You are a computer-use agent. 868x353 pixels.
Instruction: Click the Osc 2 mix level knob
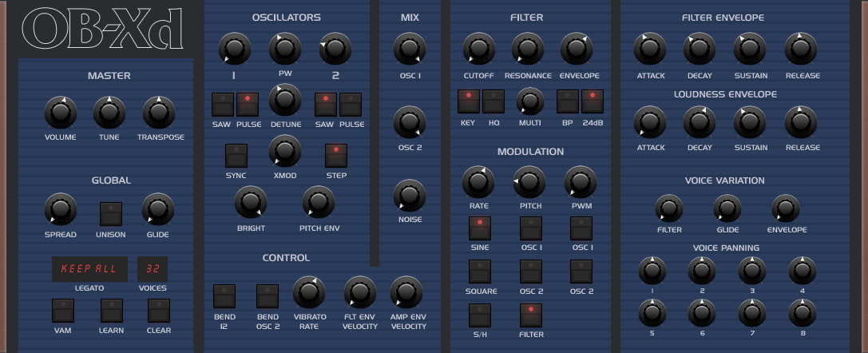[410, 121]
